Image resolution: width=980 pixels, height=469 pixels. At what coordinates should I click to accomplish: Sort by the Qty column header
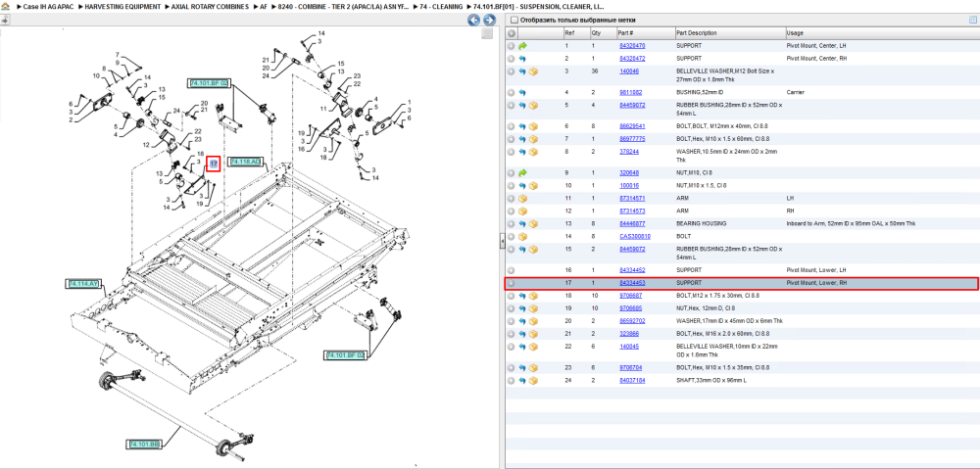click(603, 33)
